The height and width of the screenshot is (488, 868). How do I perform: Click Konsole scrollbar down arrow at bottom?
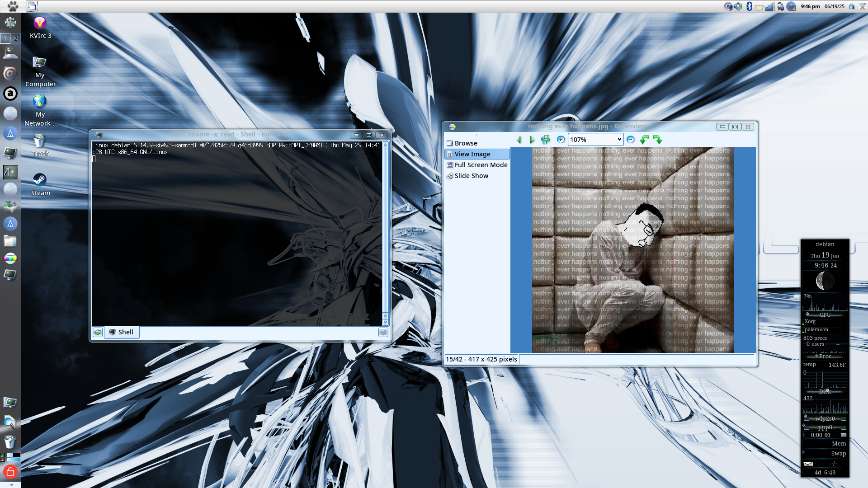pyautogui.click(x=385, y=322)
